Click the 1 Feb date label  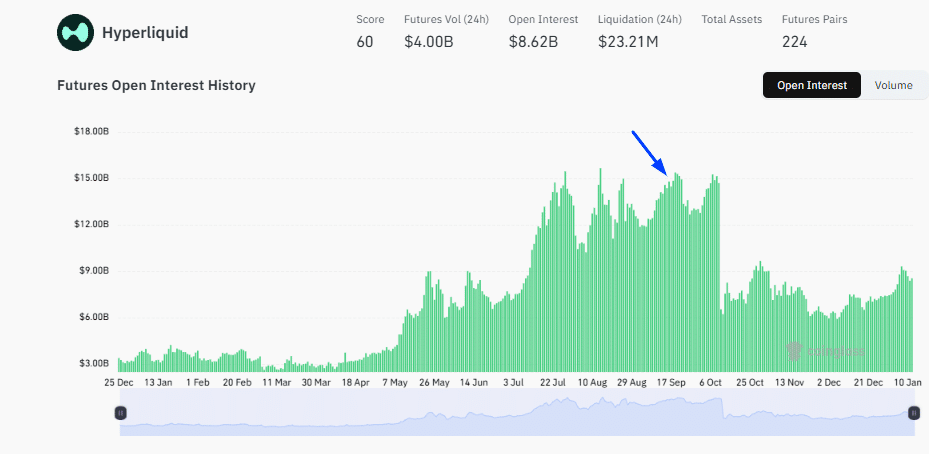pos(197,383)
